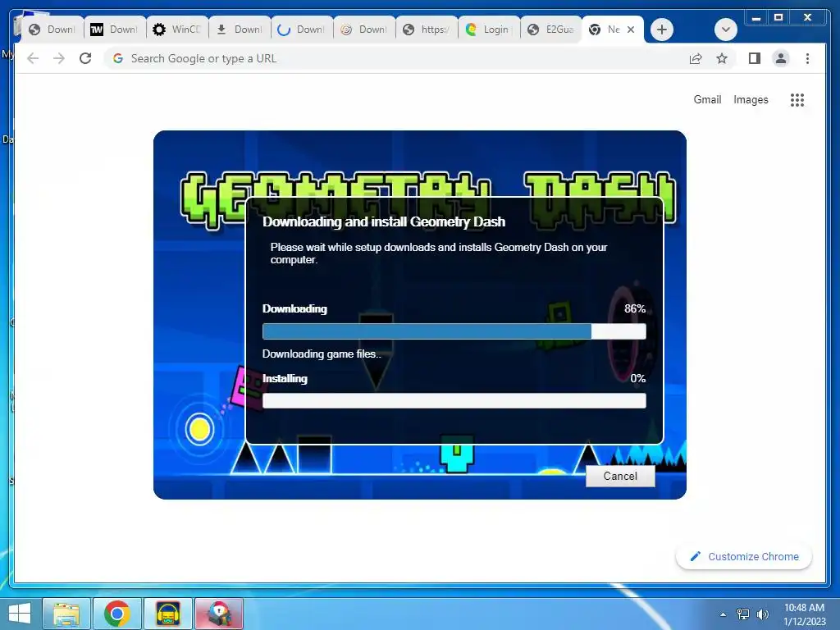The width and height of the screenshot is (840, 630).
Task: Open the taskbar clock showing 10:48 AM
Action: (804, 614)
